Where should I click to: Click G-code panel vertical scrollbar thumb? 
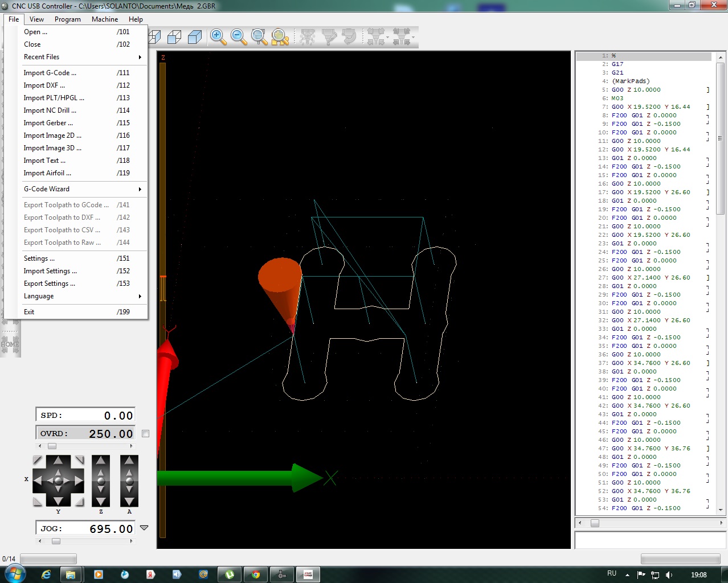pos(720,138)
